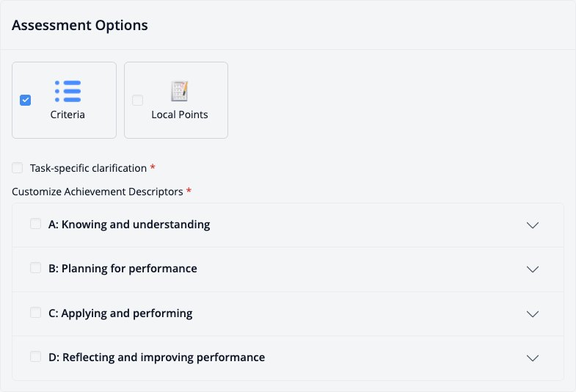
Task: Select the B: Planning for performance checkbox
Action: click(36, 268)
